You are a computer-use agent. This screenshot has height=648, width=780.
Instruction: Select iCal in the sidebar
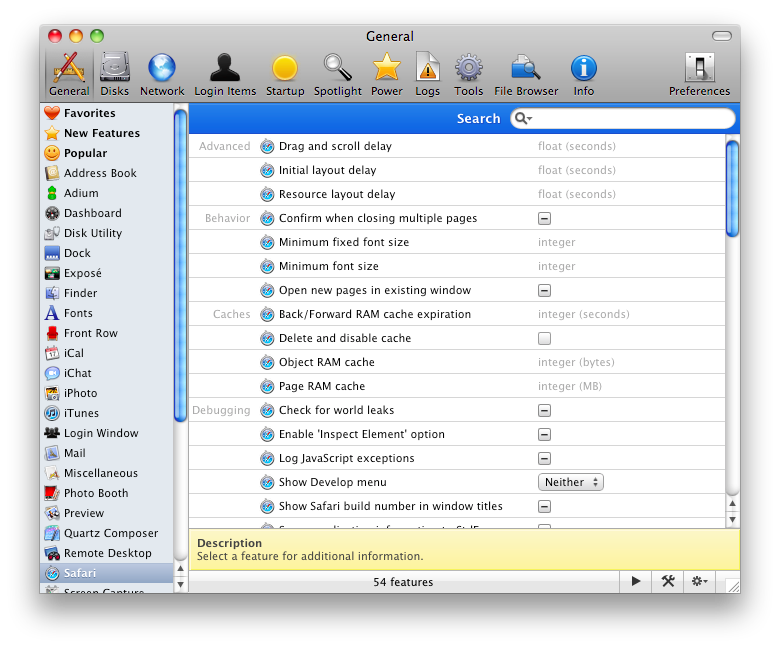(106, 353)
